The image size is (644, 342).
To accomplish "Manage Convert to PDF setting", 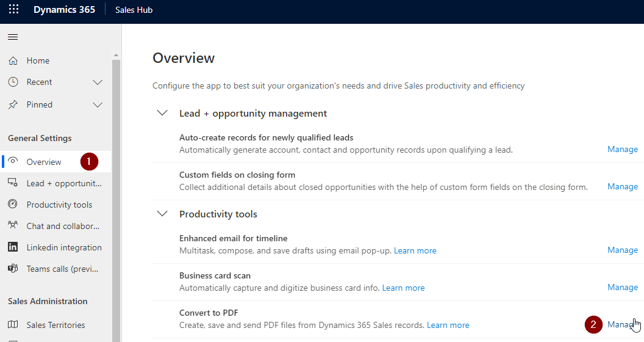I will click(621, 324).
